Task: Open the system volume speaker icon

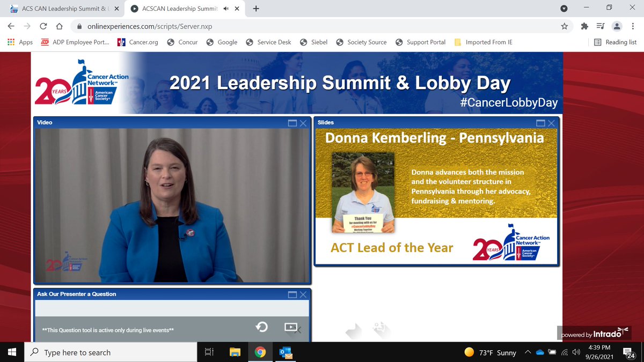Action: click(576, 352)
